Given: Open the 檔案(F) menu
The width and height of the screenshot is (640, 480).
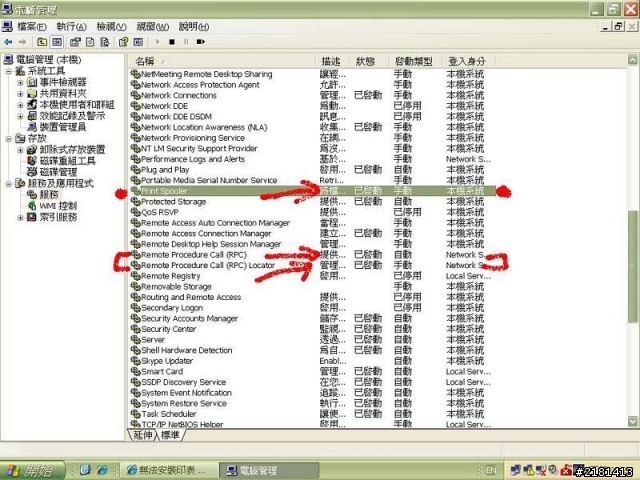Looking at the screenshot, I should [x=31, y=27].
